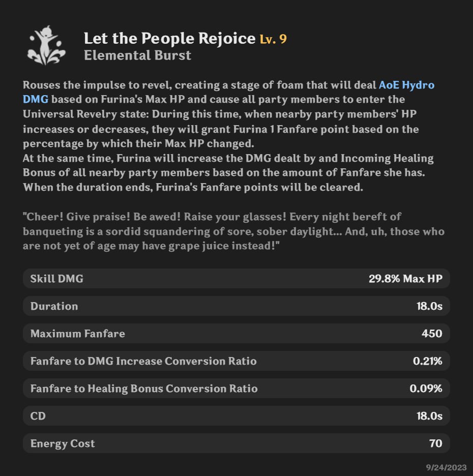Click the Elemental Burst subtitle
473x476 pixels.
tap(137, 55)
